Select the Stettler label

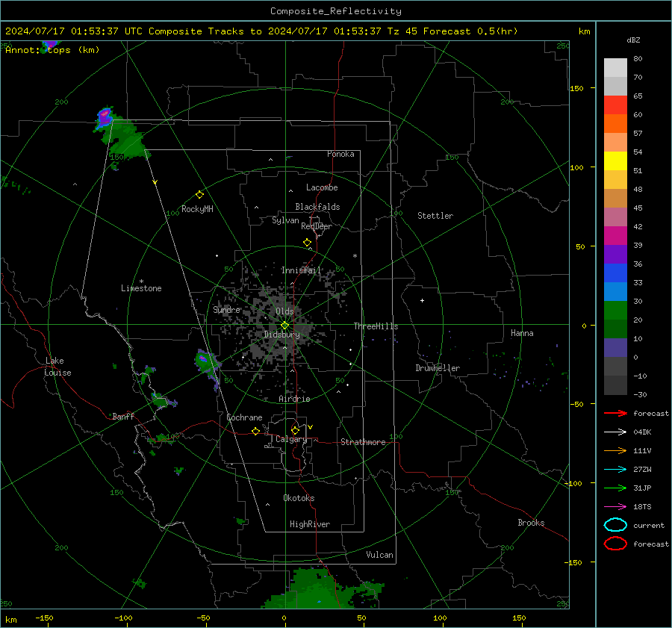click(435, 216)
